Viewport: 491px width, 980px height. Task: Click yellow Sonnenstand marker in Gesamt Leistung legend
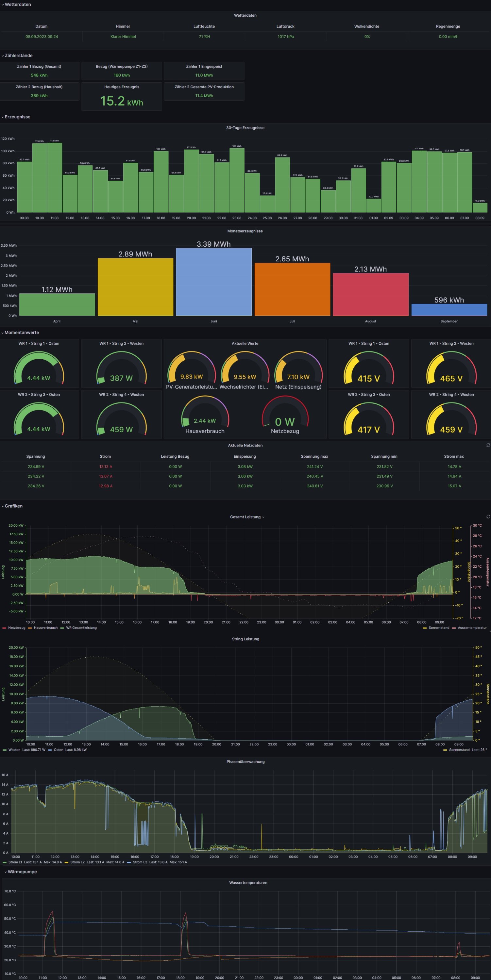pyautogui.click(x=425, y=628)
